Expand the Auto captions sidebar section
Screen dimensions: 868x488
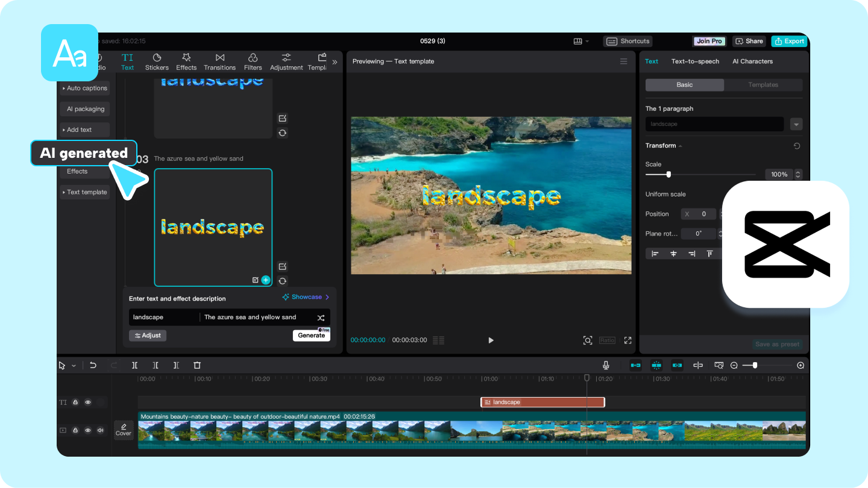[x=84, y=88]
